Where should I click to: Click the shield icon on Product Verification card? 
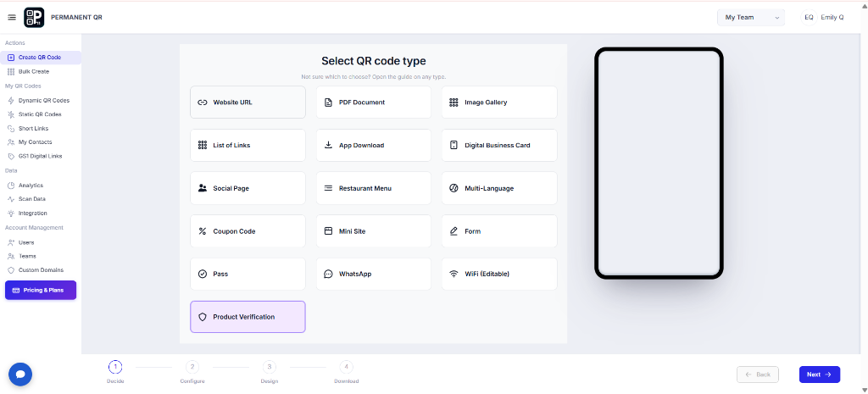(x=202, y=317)
